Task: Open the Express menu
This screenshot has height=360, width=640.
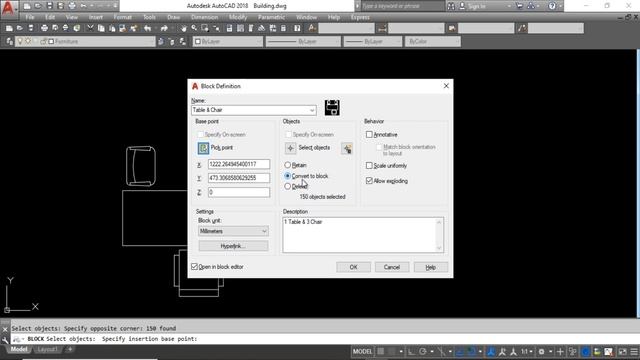Action: (360, 17)
